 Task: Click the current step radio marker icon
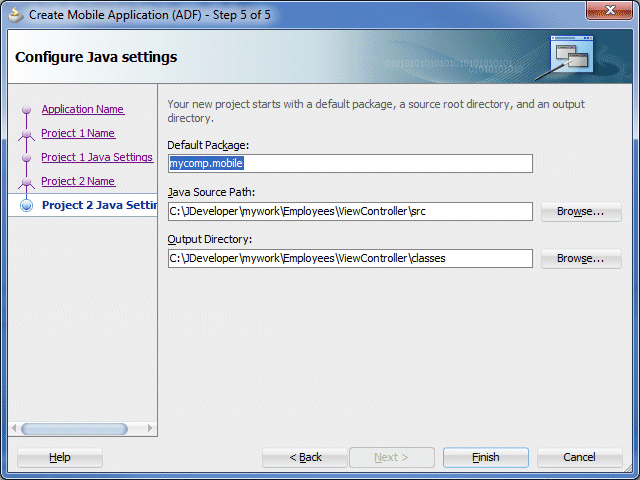(27, 205)
